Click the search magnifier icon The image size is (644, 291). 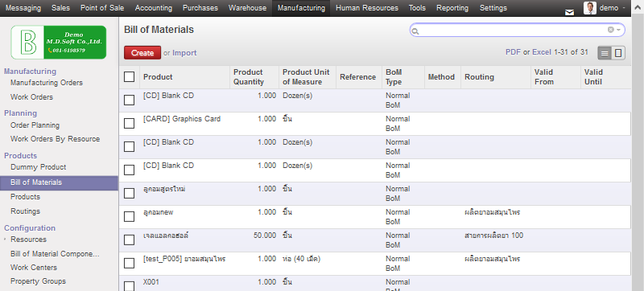point(415,31)
